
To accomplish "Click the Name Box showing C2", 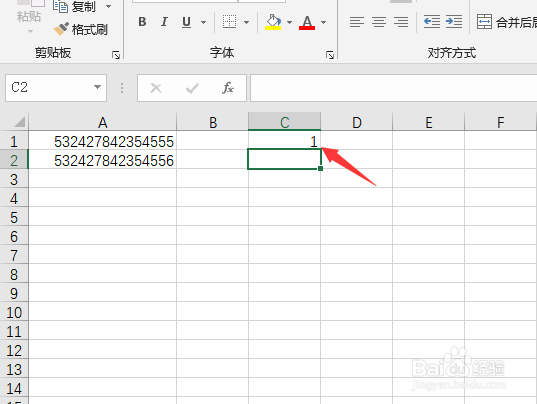I will coord(50,88).
